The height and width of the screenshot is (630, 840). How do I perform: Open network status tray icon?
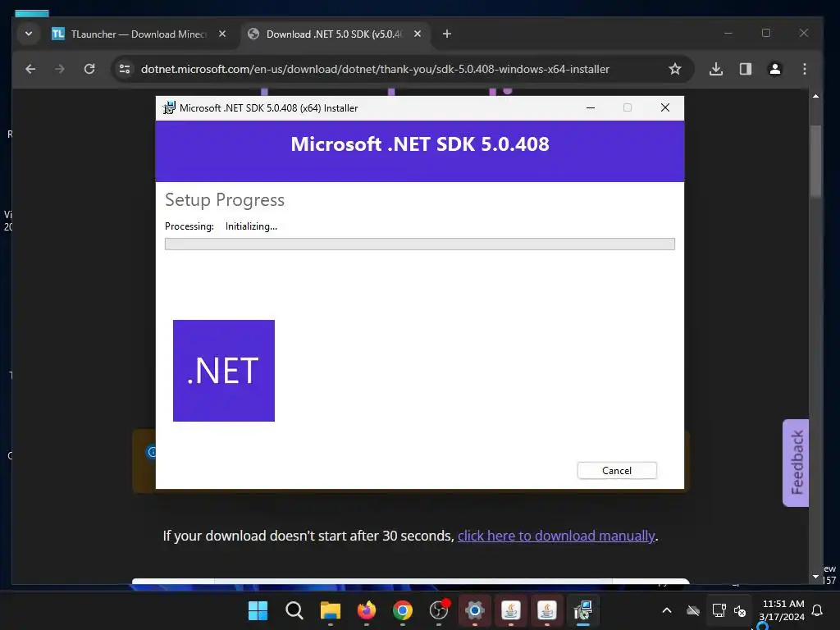pos(719,610)
